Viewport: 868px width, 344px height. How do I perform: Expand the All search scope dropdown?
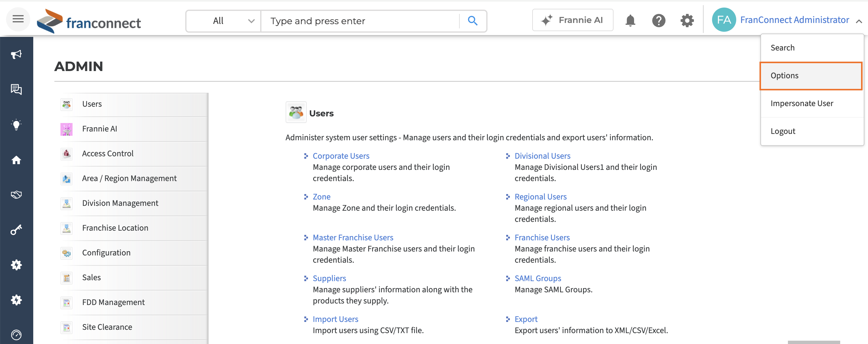pyautogui.click(x=223, y=21)
